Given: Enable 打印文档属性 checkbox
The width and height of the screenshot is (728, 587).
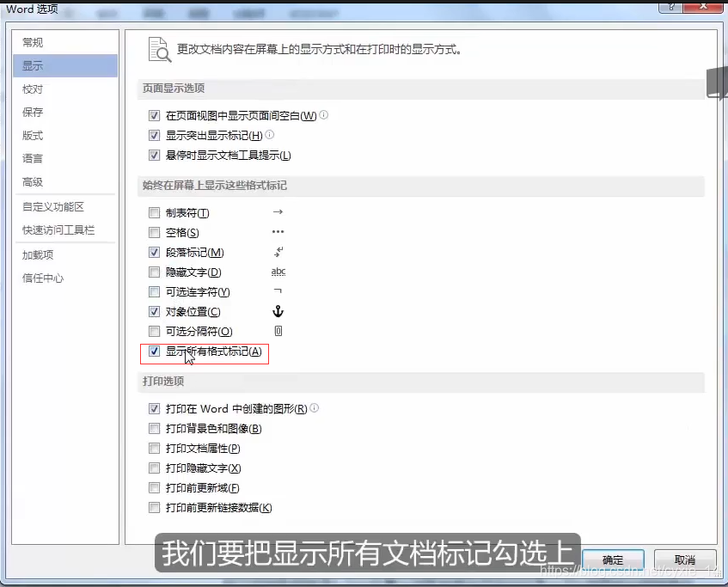Looking at the screenshot, I should [154, 448].
